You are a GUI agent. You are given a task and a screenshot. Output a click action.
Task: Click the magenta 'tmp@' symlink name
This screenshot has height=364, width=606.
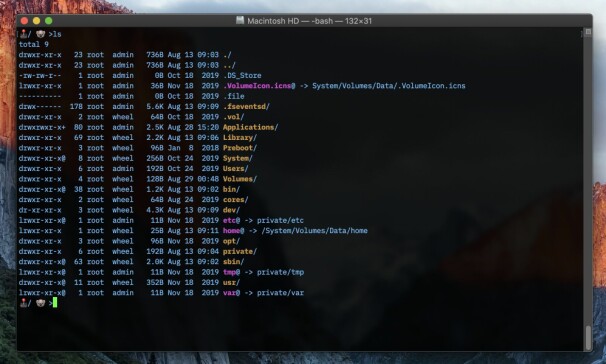(x=232, y=272)
